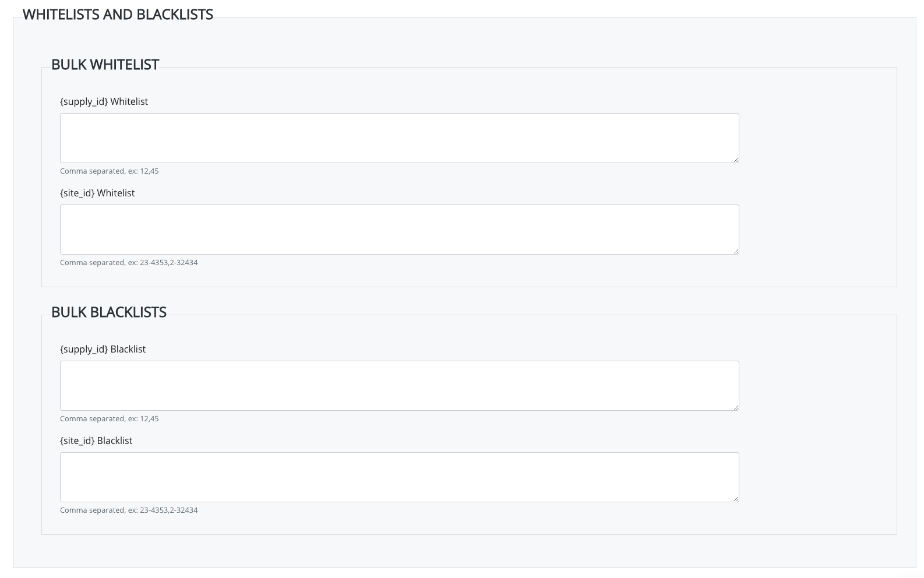Screen dimensions: 924x578
Task: Click into the {supply_id} Whitelist text area
Action: click(399, 138)
